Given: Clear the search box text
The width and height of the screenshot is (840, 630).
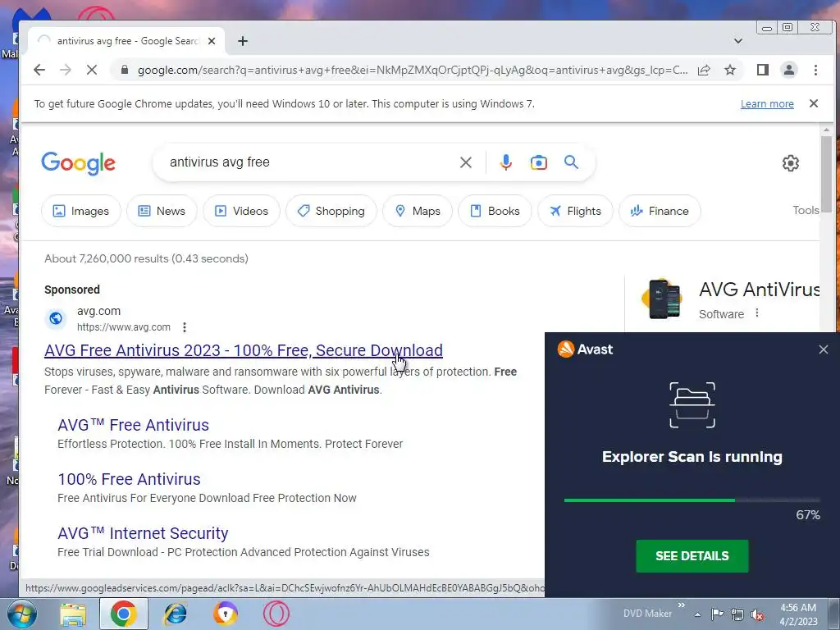Looking at the screenshot, I should [466, 162].
